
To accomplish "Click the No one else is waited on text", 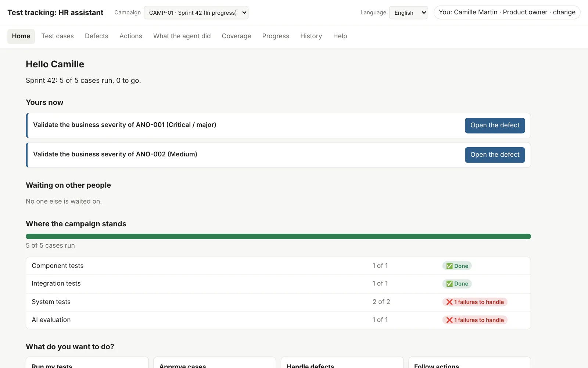I will pos(64,201).
